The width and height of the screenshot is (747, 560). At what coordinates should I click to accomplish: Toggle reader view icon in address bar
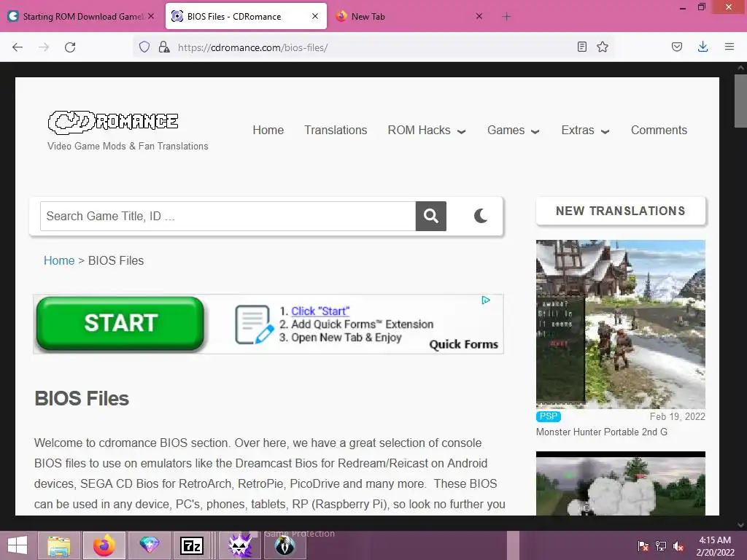tap(581, 47)
